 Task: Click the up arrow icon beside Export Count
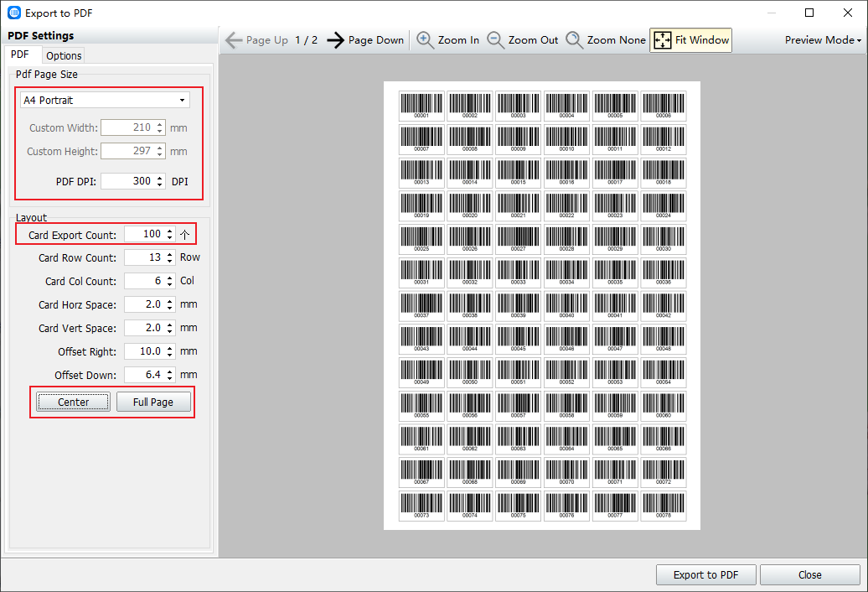pos(185,235)
